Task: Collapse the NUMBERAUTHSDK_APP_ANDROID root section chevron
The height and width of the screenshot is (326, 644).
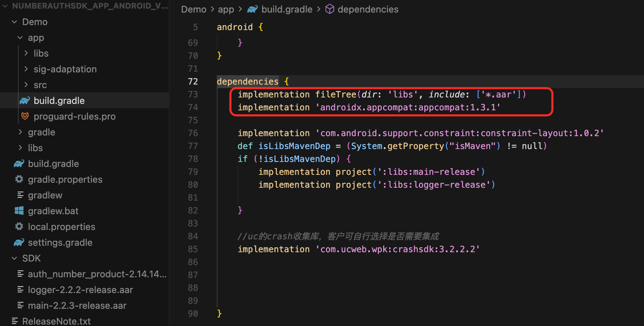Action: pos(5,6)
